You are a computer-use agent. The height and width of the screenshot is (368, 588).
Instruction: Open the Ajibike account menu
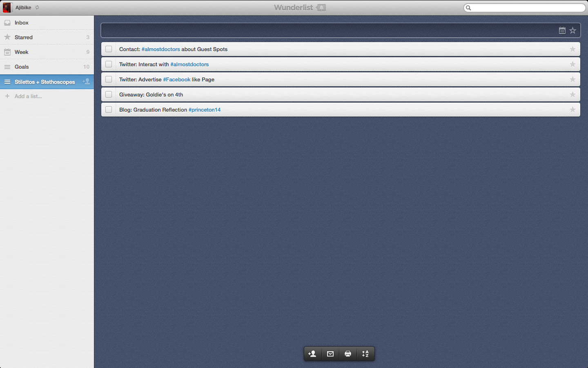pyautogui.click(x=23, y=7)
